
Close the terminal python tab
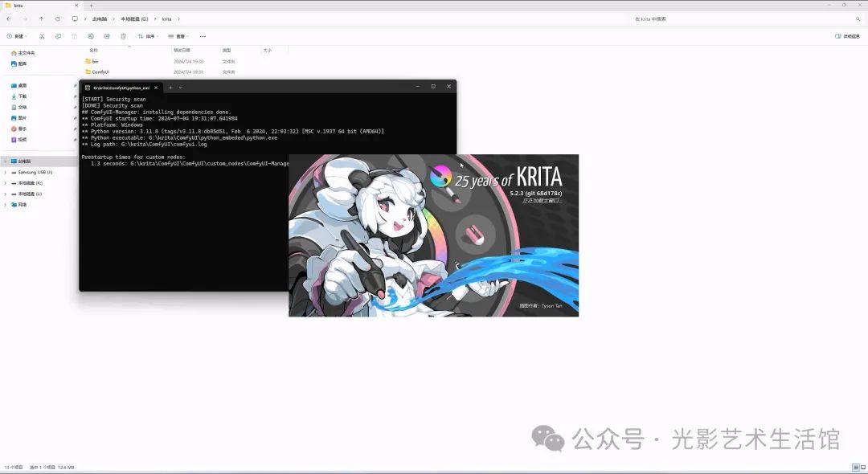tap(156, 88)
